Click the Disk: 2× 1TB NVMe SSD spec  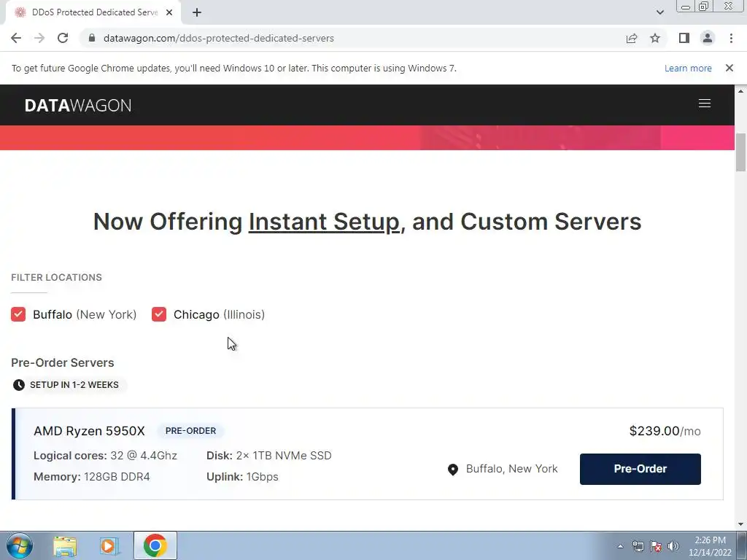[268, 456]
